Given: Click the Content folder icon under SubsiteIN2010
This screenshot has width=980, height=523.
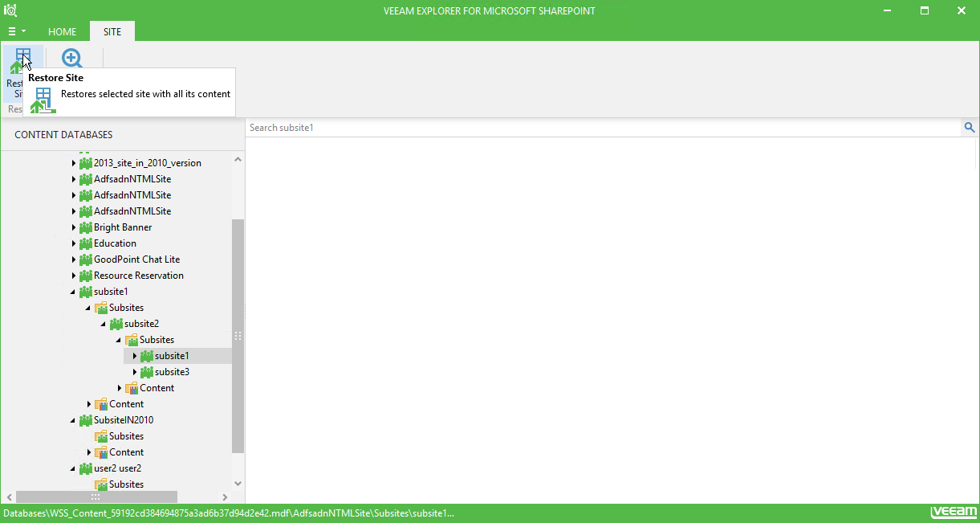Looking at the screenshot, I should pyautogui.click(x=101, y=452).
